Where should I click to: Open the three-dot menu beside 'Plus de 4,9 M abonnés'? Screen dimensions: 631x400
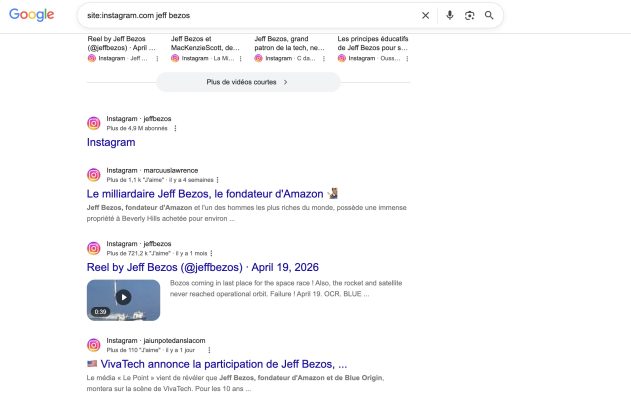coord(175,128)
